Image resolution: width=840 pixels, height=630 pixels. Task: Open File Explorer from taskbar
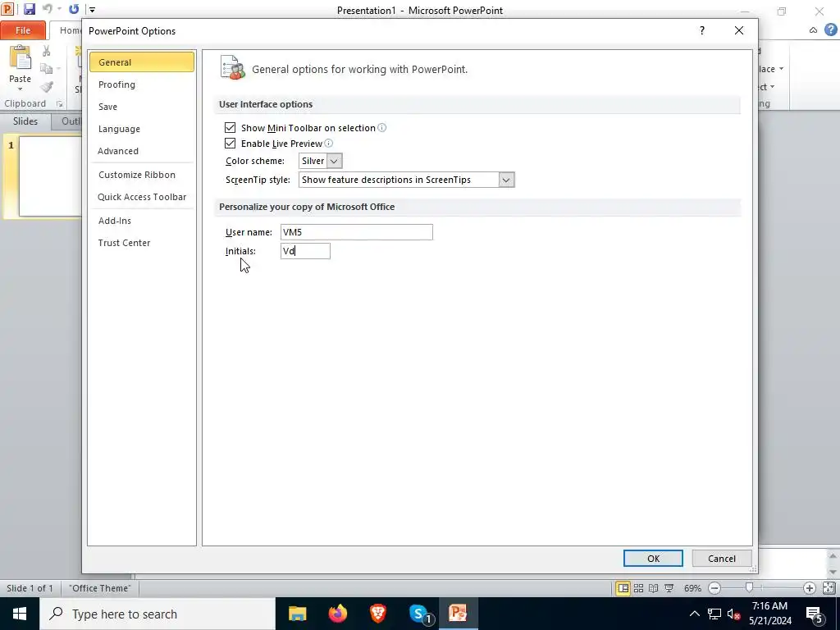click(x=297, y=614)
